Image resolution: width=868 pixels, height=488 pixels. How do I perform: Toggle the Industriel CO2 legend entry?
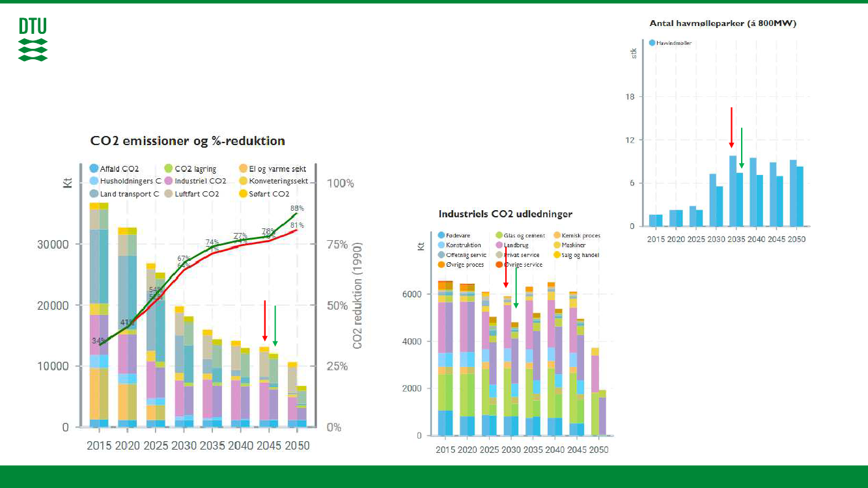click(195, 181)
